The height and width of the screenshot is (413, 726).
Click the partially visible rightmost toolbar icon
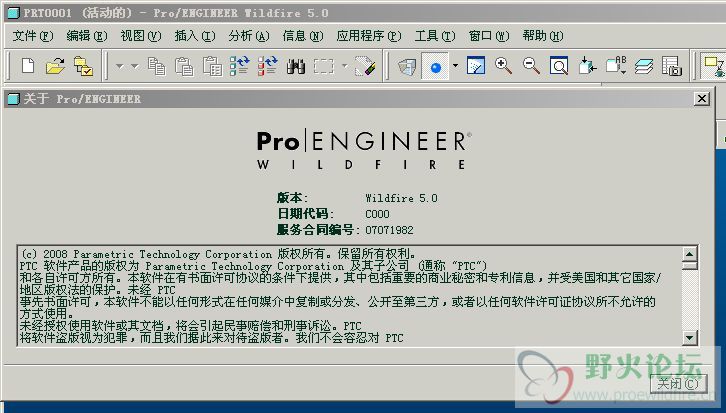pyautogui.click(x=713, y=66)
